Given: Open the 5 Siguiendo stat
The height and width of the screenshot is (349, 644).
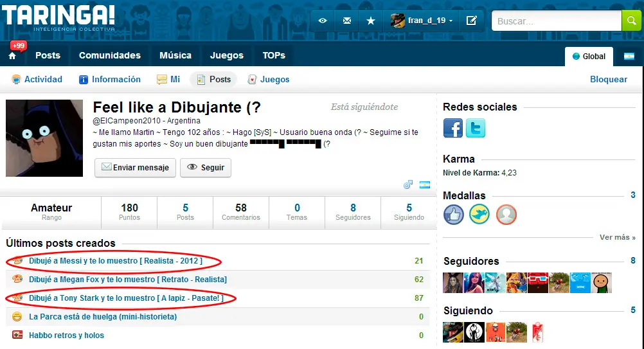Looking at the screenshot, I should (409, 212).
